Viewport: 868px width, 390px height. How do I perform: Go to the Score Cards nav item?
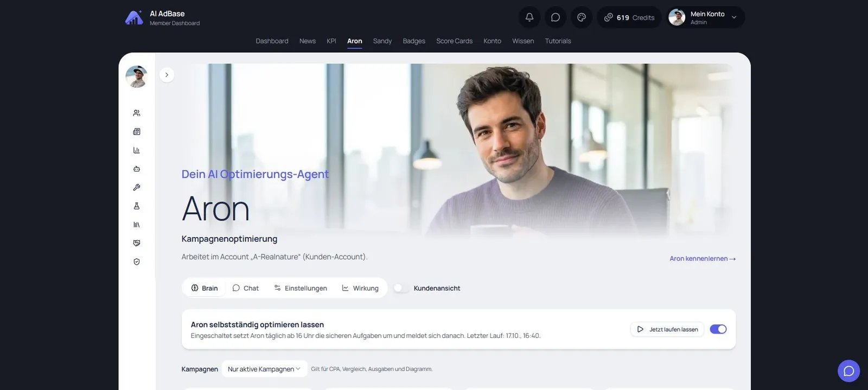455,41
